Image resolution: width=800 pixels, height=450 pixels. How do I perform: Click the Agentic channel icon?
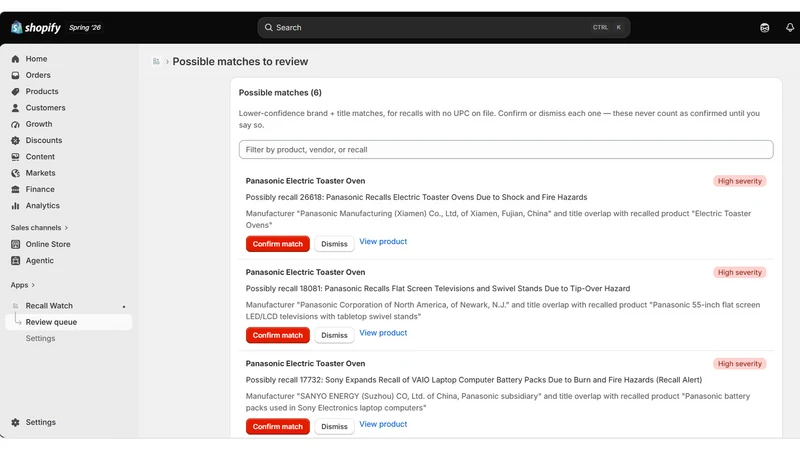(x=15, y=261)
